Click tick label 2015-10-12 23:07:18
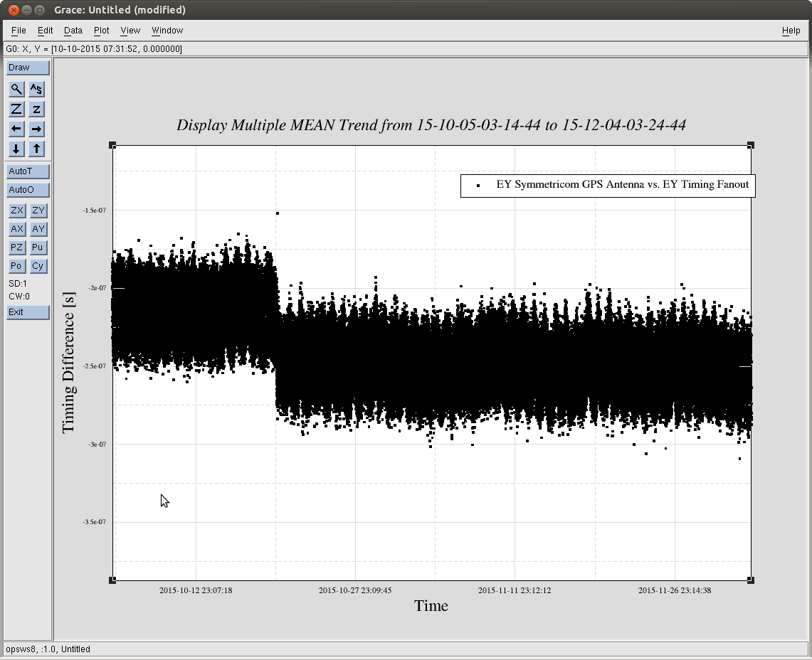Image resolution: width=812 pixels, height=660 pixels. point(196,590)
